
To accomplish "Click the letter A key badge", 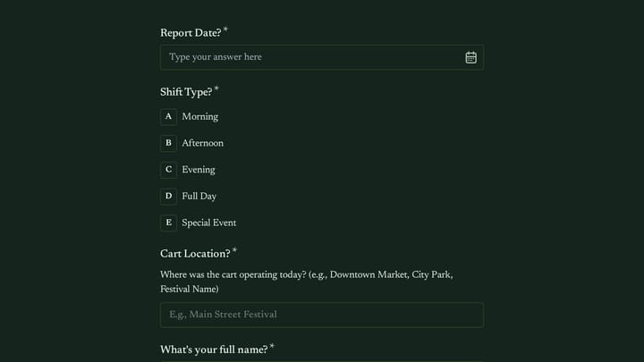I will [x=168, y=117].
